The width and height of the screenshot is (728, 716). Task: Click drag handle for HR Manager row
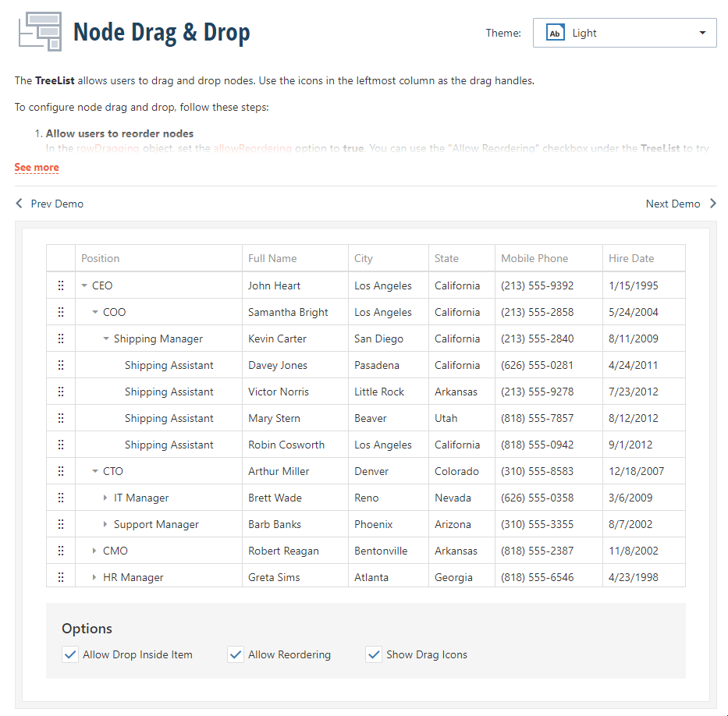[x=61, y=577]
